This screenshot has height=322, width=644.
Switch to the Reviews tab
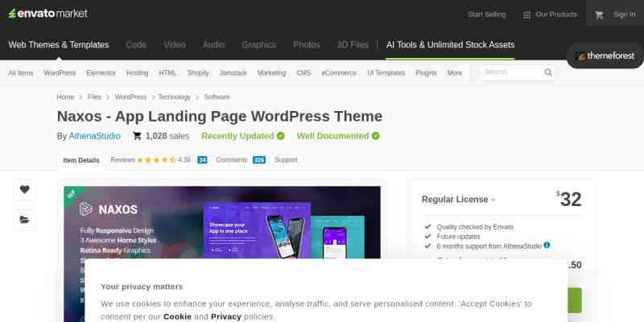pos(123,160)
